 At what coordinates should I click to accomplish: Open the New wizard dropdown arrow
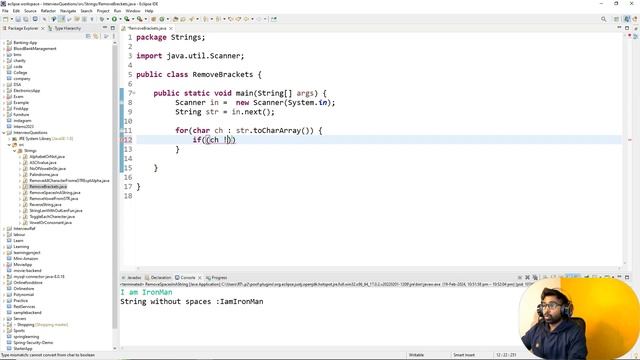tap(11, 19)
